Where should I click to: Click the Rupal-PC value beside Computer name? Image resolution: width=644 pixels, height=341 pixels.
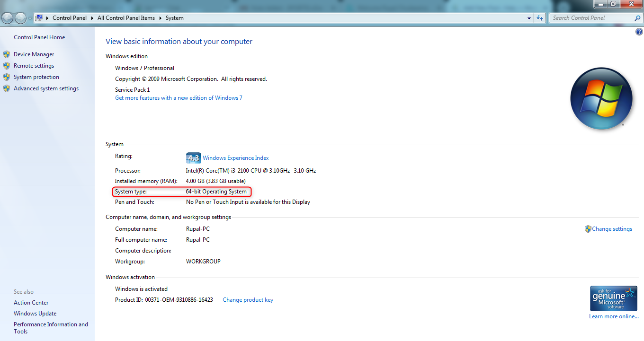click(198, 229)
